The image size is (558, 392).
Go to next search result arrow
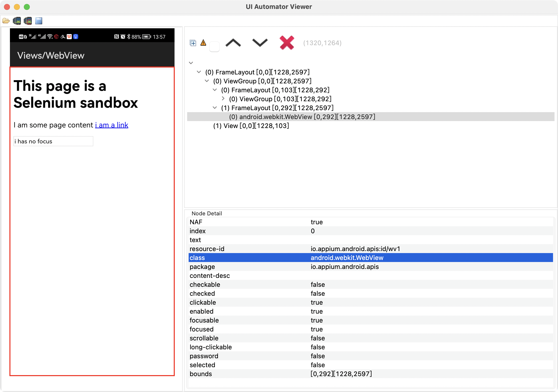pyautogui.click(x=260, y=43)
